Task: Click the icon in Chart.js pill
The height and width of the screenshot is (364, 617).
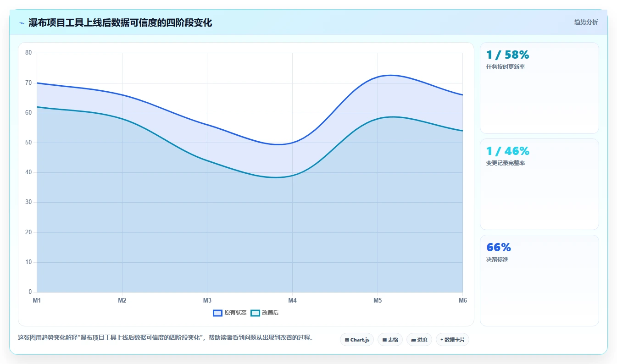Action: point(347,340)
